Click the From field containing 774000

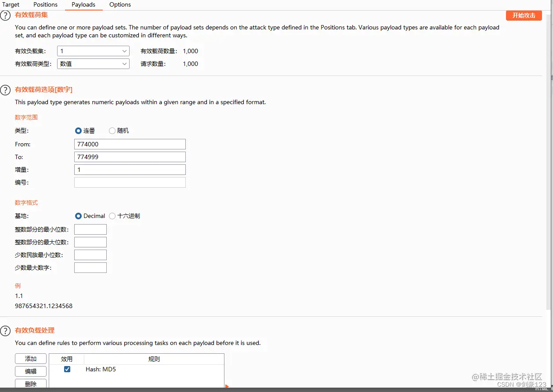(x=130, y=144)
